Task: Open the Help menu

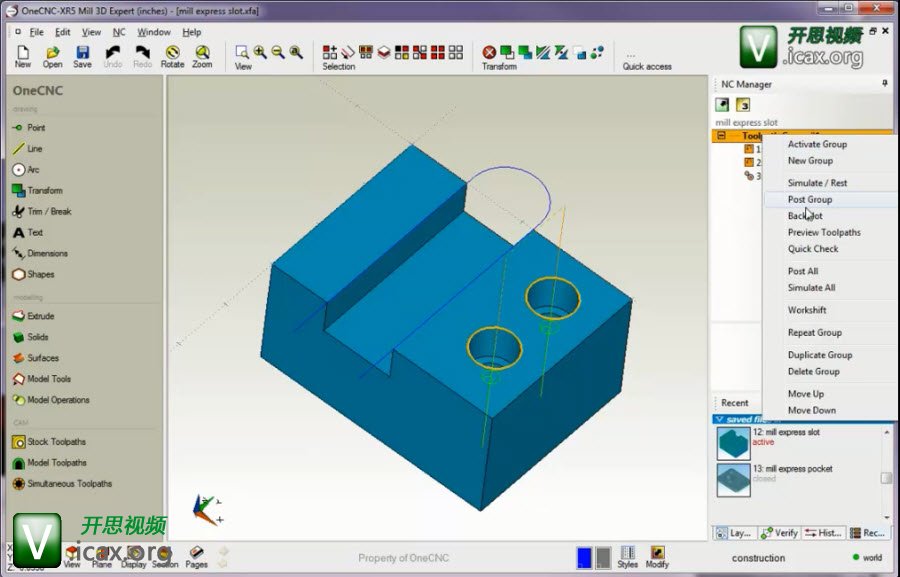Action: pos(192,32)
